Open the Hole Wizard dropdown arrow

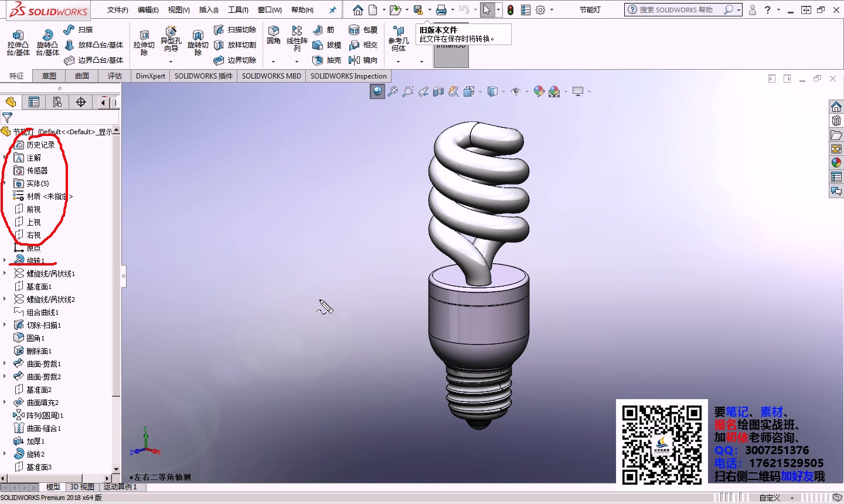(x=171, y=62)
